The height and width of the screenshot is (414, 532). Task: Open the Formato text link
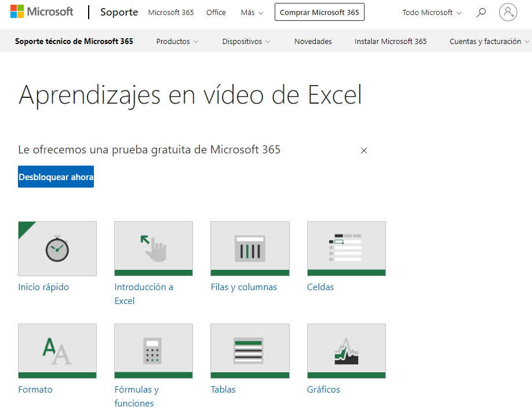[x=35, y=390]
